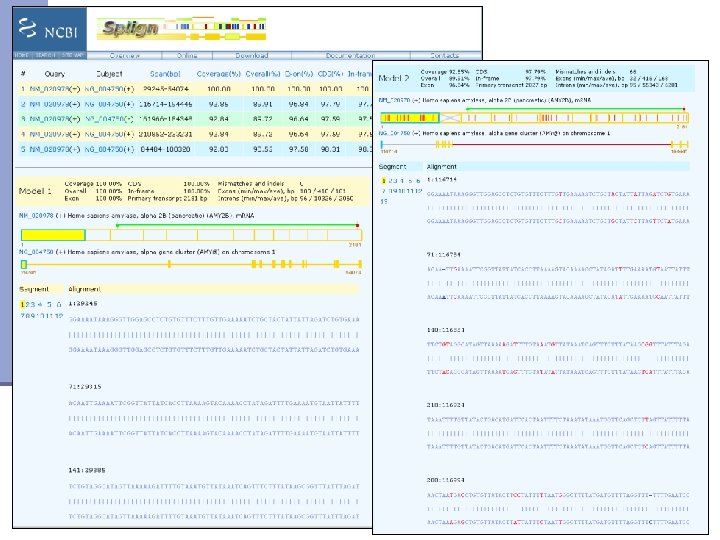Open the subject link NG_004750(+) in row 2
Viewport: 720px width, 540px height.
[x=109, y=104]
